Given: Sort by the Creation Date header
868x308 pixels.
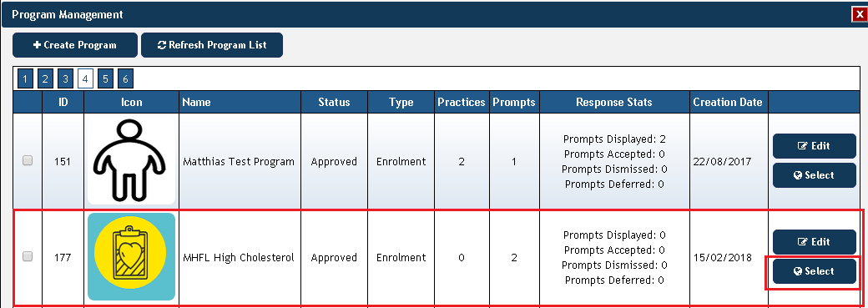Looking at the screenshot, I should pyautogui.click(x=729, y=102).
